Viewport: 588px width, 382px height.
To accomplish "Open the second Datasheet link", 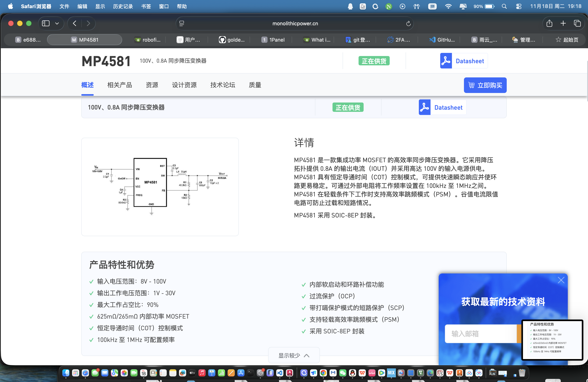I will pos(448,108).
